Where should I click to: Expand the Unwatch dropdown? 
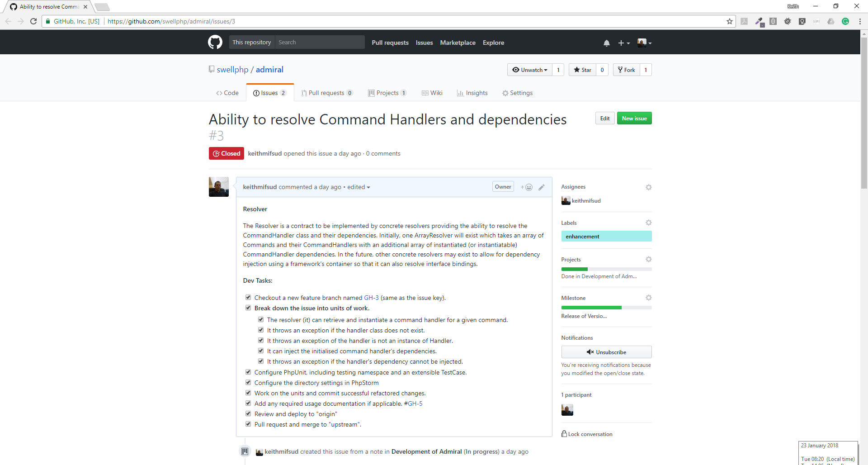pos(530,70)
